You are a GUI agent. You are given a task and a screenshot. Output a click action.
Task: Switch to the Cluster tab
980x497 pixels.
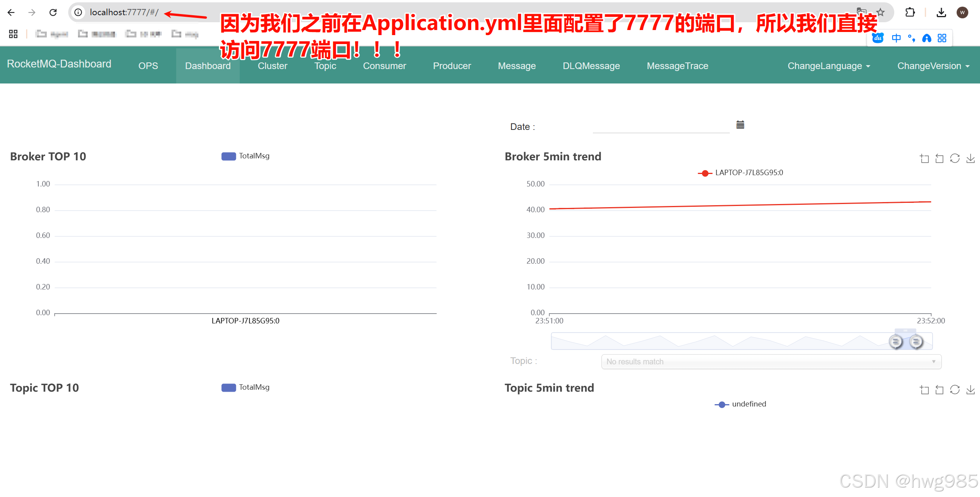[x=272, y=66]
